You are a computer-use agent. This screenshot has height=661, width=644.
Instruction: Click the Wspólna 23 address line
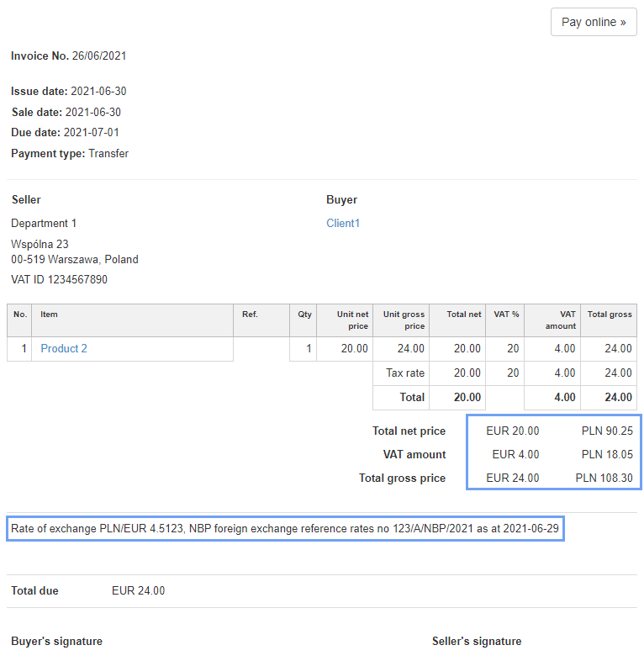tap(40, 244)
